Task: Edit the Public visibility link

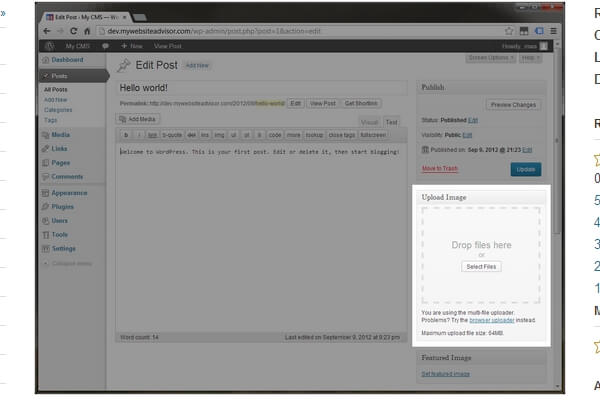Action: pyautogui.click(x=467, y=135)
